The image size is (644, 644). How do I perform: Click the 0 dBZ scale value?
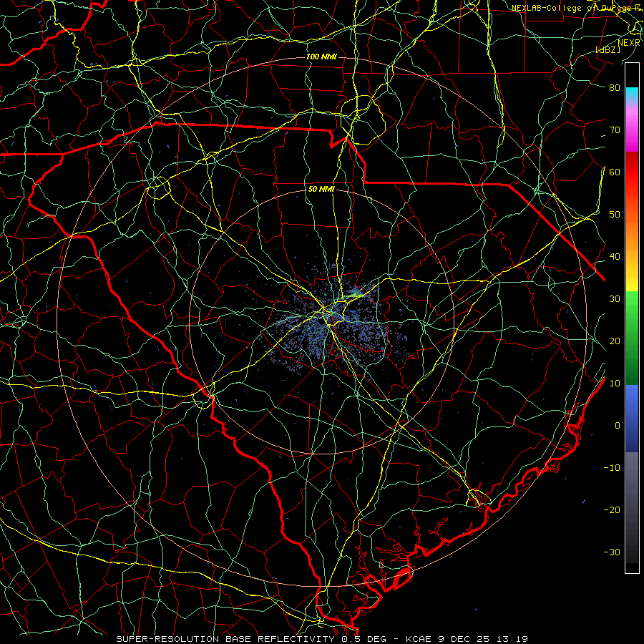(618, 426)
